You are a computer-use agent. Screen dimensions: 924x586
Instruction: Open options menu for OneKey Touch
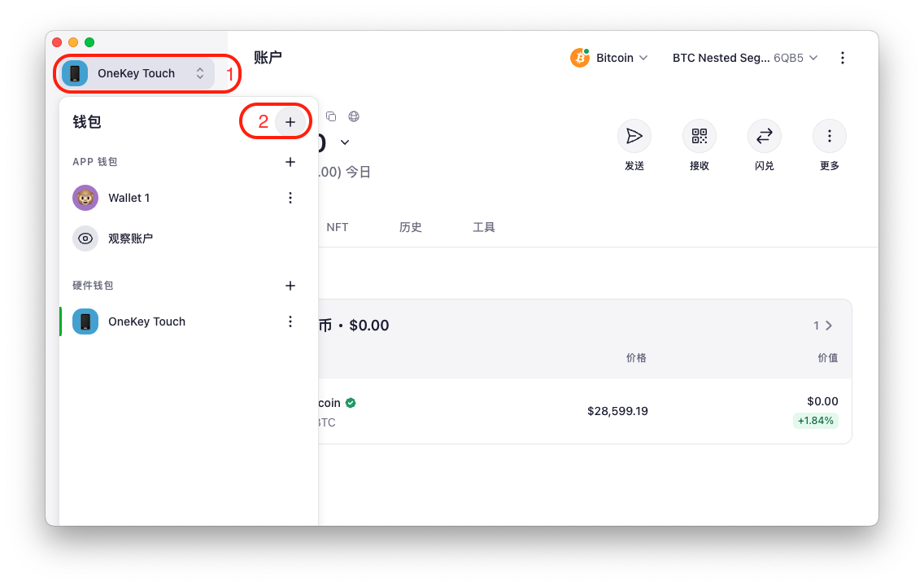click(x=290, y=321)
